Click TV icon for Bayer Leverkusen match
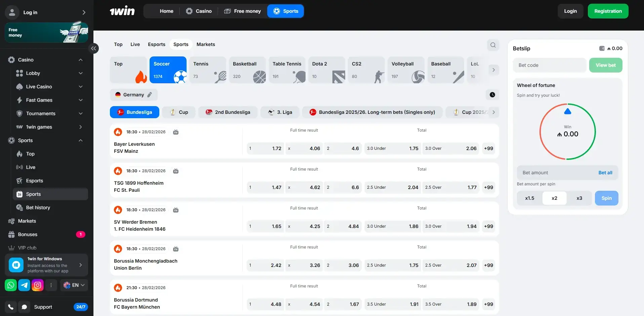Viewport: 644px width, 316px height. (175, 132)
